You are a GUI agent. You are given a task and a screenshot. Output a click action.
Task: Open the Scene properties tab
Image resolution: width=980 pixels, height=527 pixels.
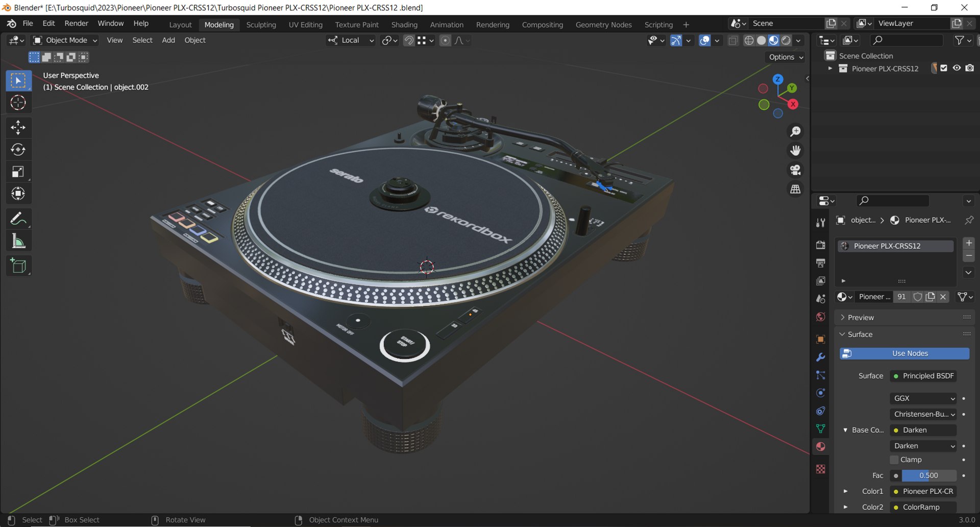click(x=820, y=299)
